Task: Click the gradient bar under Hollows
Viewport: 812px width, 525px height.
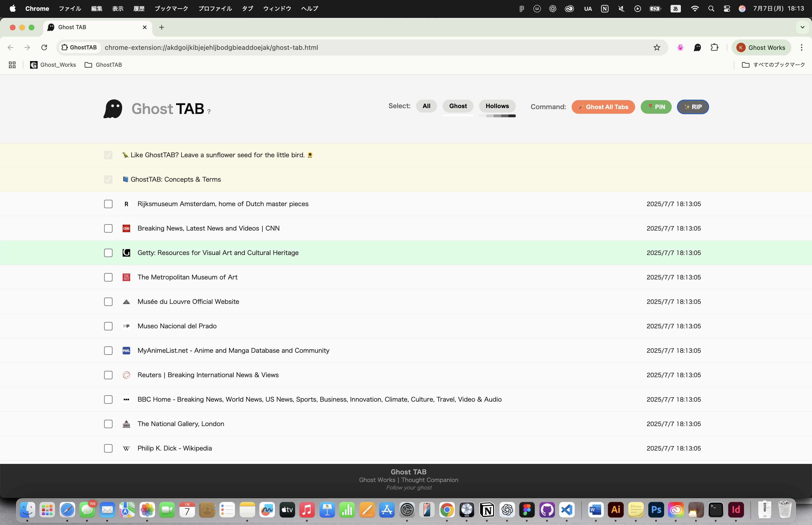Action: click(x=497, y=116)
